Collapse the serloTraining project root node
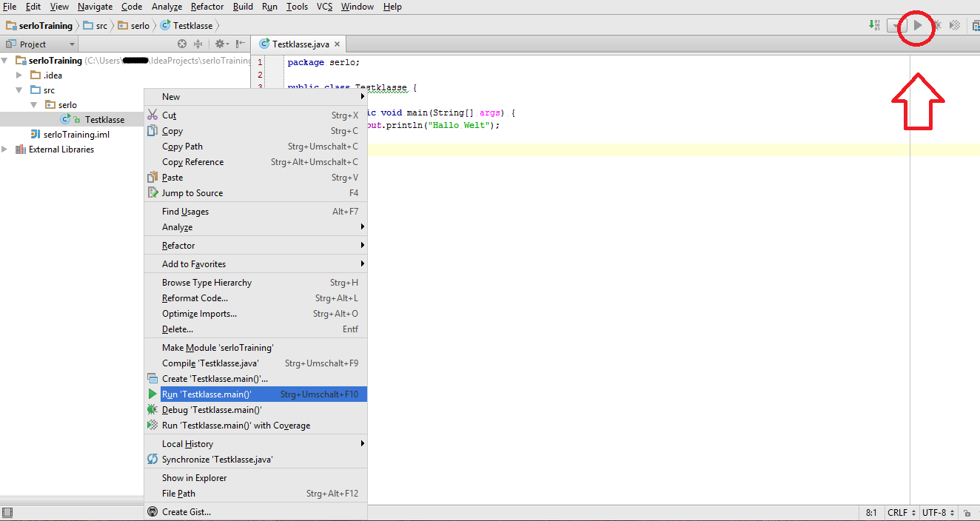This screenshot has height=521, width=980. (x=5, y=61)
